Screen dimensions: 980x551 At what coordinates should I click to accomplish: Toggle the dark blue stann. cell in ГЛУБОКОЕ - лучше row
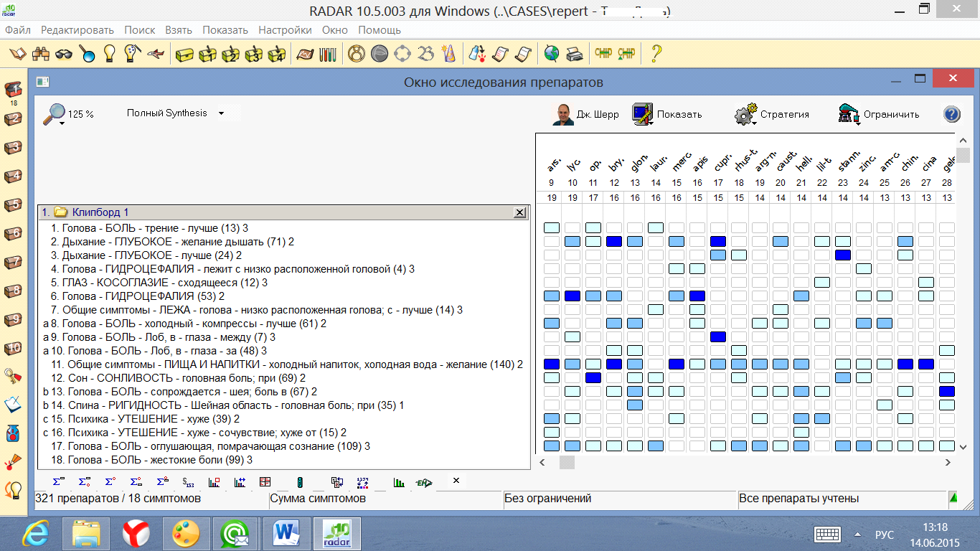point(842,255)
